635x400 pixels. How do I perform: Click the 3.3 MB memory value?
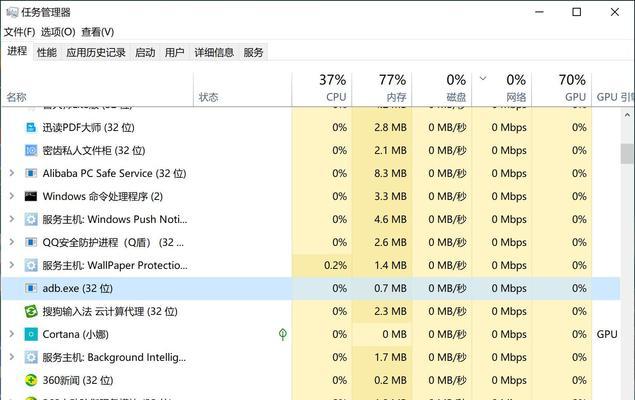[390, 196]
